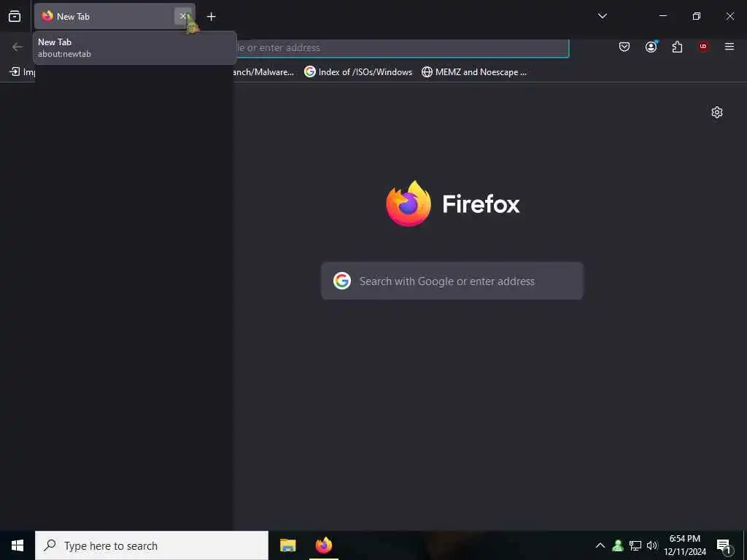The height and width of the screenshot is (560, 747).
Task: Click the Search with Google box
Action: (452, 281)
